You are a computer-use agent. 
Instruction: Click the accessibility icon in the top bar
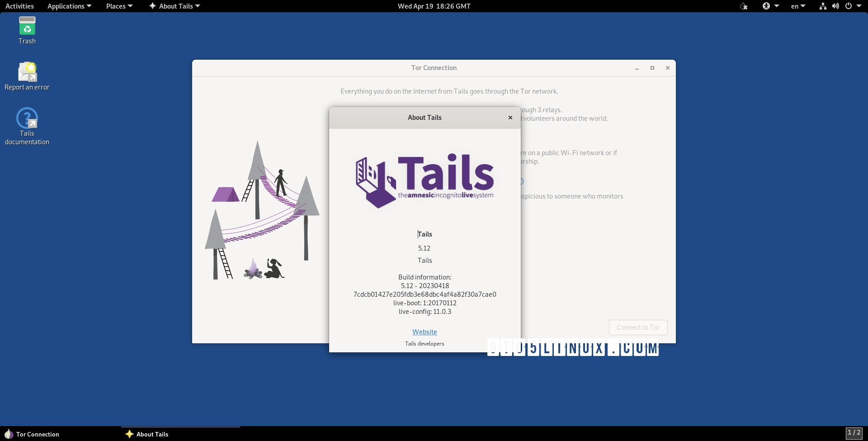point(767,6)
